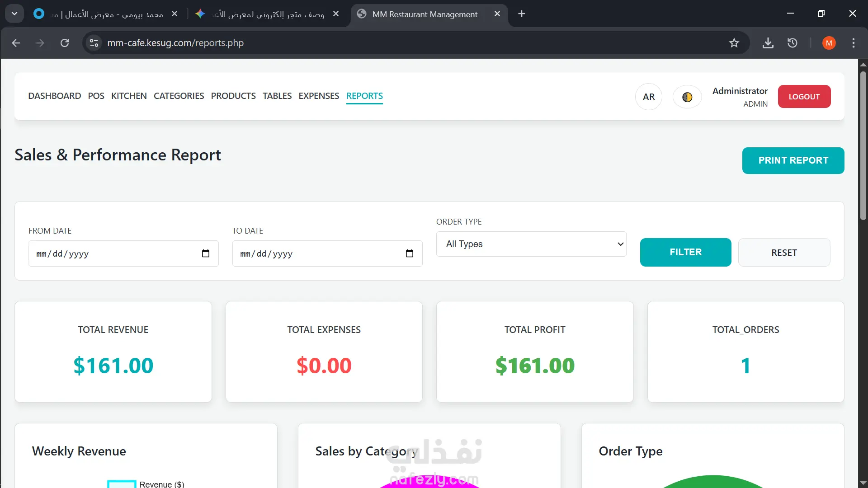The image size is (868, 488).
Task: Restore down the browser window
Action: pyautogui.click(x=821, y=14)
